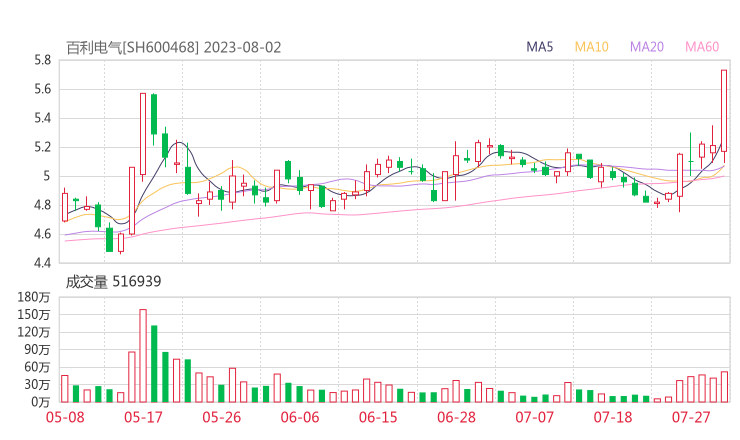
Task: Click the 4.8 price axis label
Action: [42, 205]
